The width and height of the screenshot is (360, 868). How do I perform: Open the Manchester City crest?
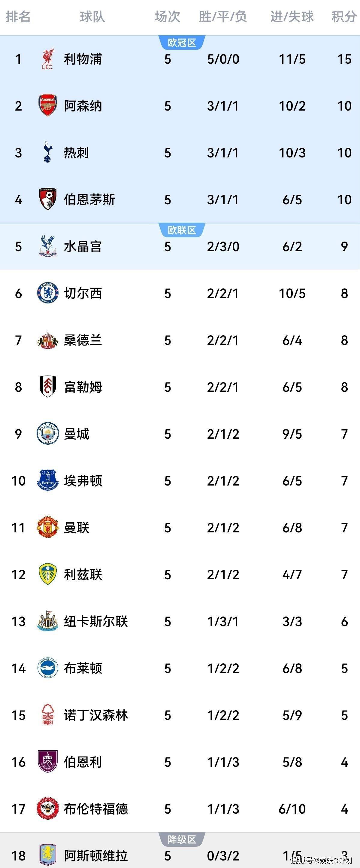point(47,433)
